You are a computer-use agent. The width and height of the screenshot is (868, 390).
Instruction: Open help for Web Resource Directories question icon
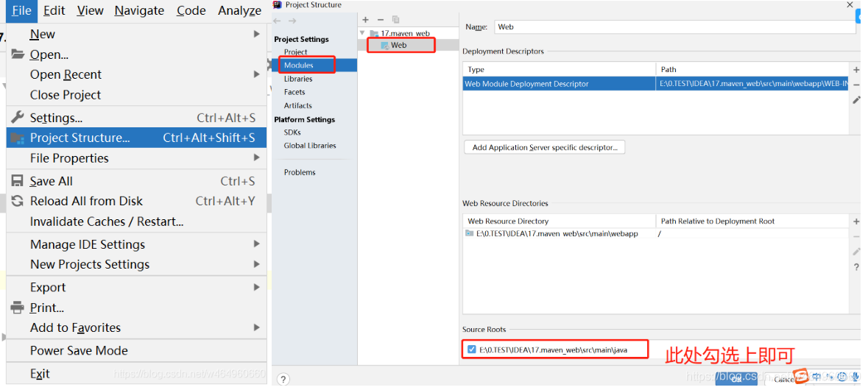tap(856, 267)
